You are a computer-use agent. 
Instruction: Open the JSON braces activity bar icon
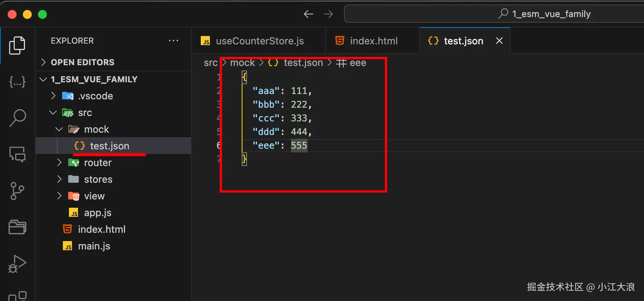point(17,82)
